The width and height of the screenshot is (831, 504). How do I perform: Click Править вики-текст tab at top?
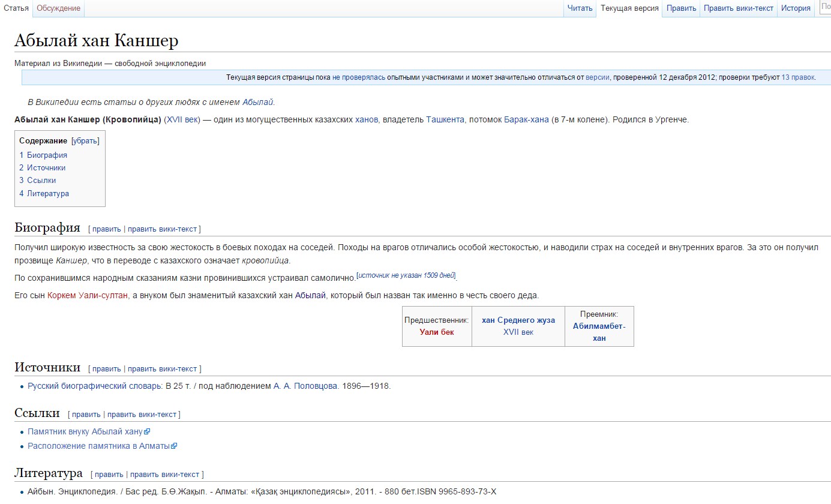coord(738,8)
